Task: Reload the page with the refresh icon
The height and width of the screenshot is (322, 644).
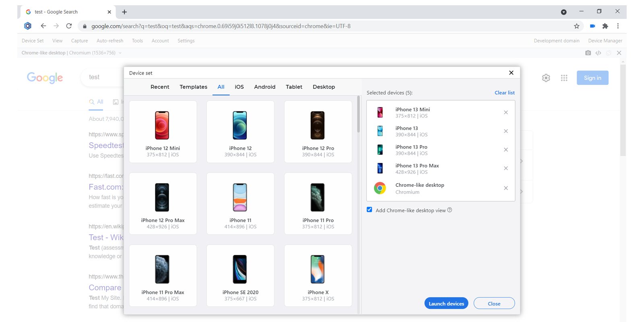Action: pyautogui.click(x=69, y=26)
